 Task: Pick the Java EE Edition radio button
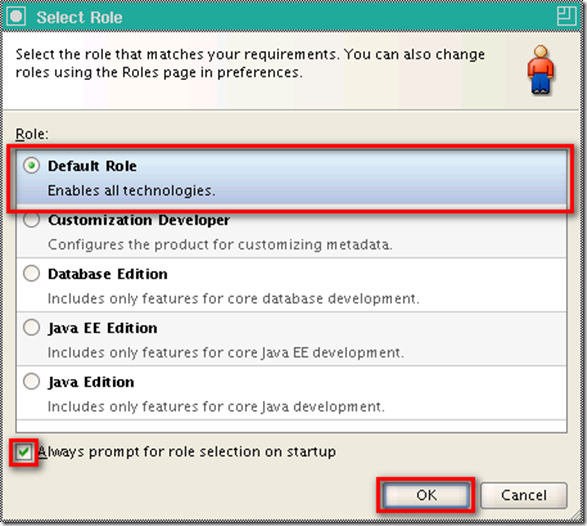tap(31, 328)
